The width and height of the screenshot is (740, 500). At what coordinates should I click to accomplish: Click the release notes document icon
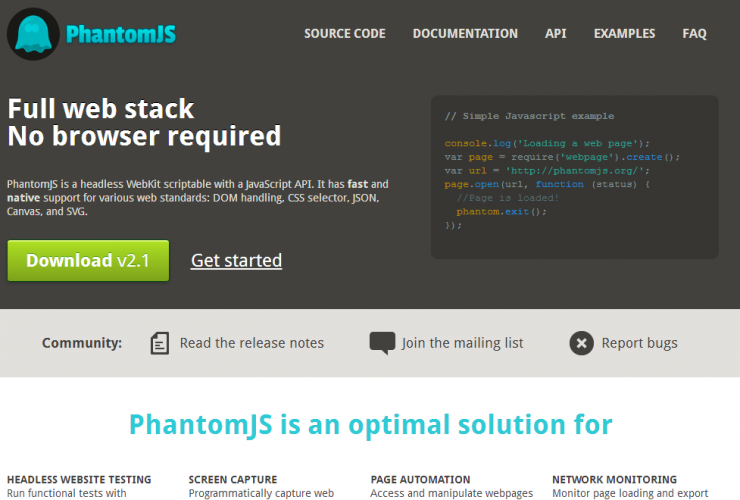click(x=159, y=343)
